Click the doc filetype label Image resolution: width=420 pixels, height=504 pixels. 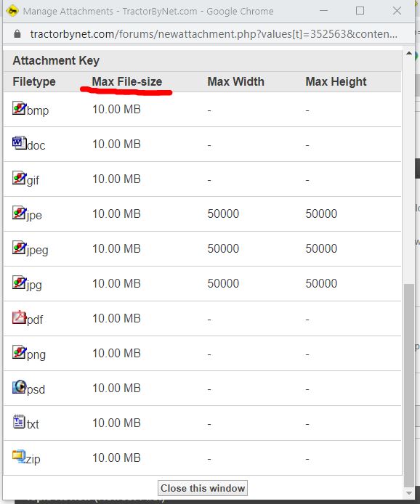tap(36, 145)
